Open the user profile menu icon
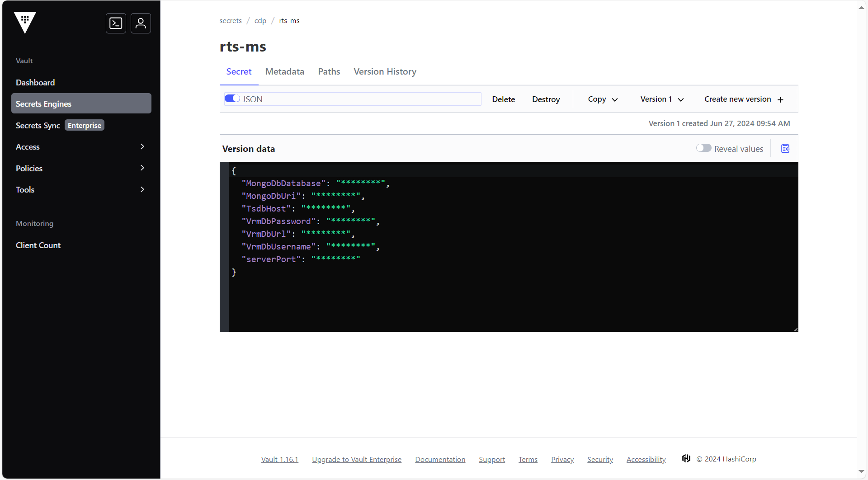Viewport: 868px width, 480px height. pyautogui.click(x=141, y=23)
